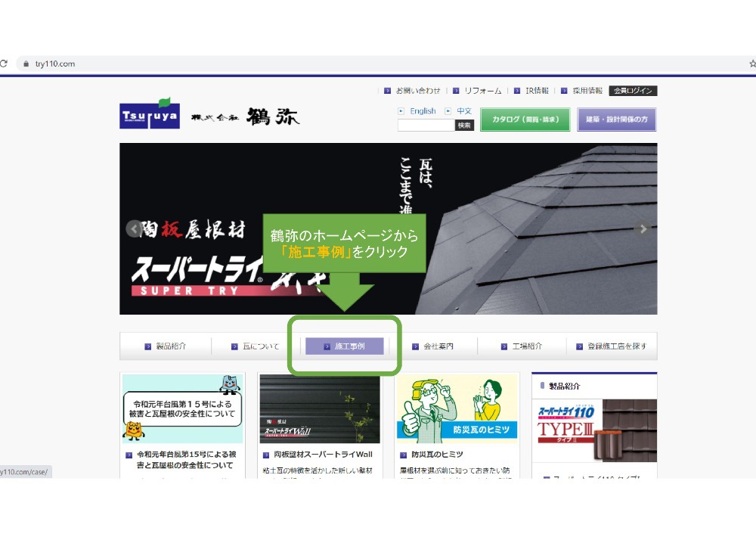
Task: Click the arrow icon in 工場紹介 tab
Action: [503, 346]
